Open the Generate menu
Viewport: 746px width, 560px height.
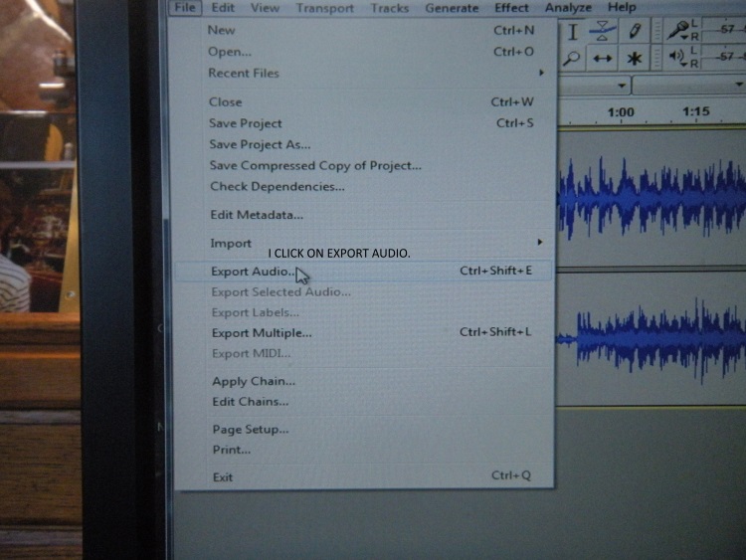452,8
